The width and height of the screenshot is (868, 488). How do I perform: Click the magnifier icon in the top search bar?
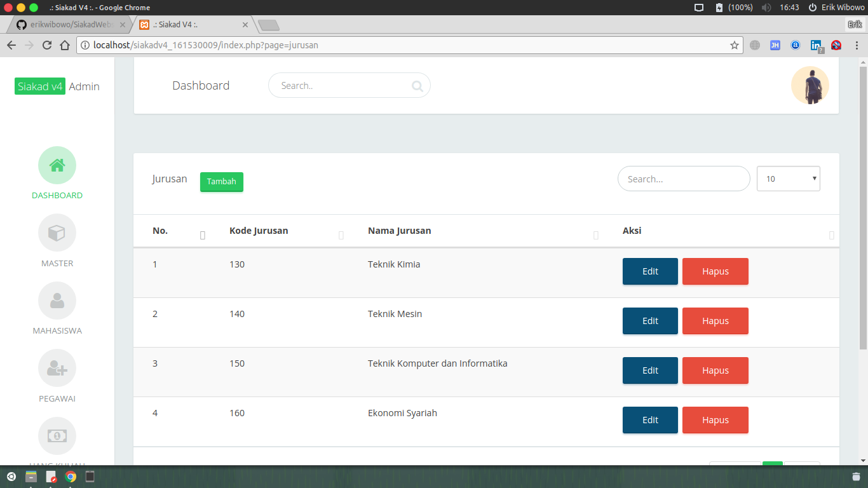[x=417, y=85]
